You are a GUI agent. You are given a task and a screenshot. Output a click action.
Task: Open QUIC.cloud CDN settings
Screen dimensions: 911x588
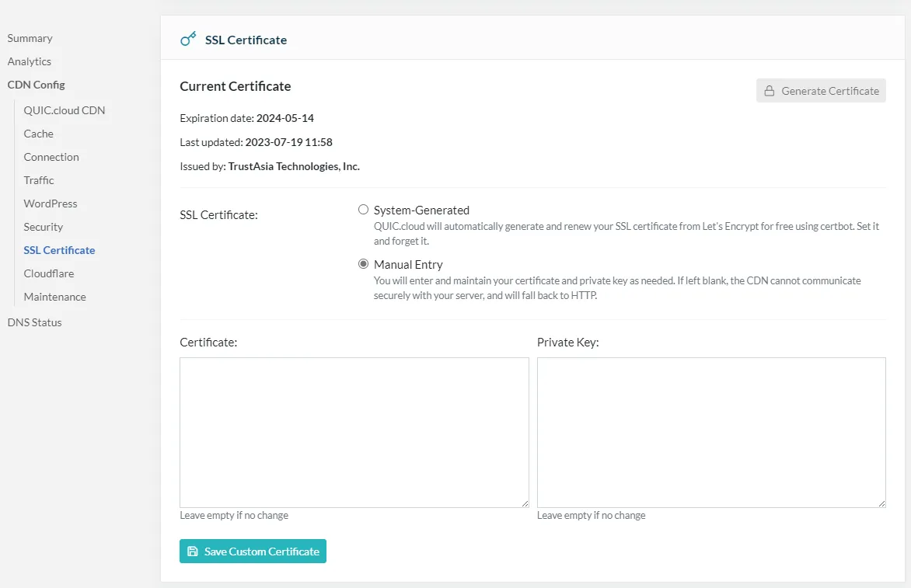point(64,110)
